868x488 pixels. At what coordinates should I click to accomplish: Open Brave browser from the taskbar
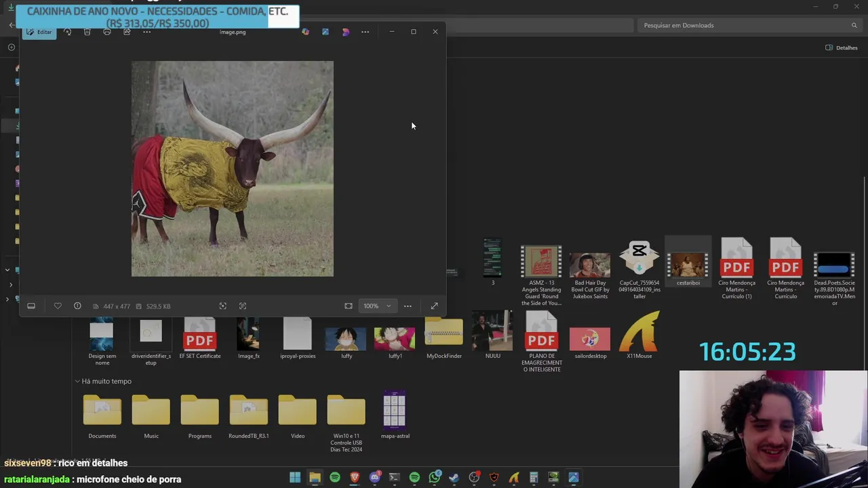pos(355,477)
